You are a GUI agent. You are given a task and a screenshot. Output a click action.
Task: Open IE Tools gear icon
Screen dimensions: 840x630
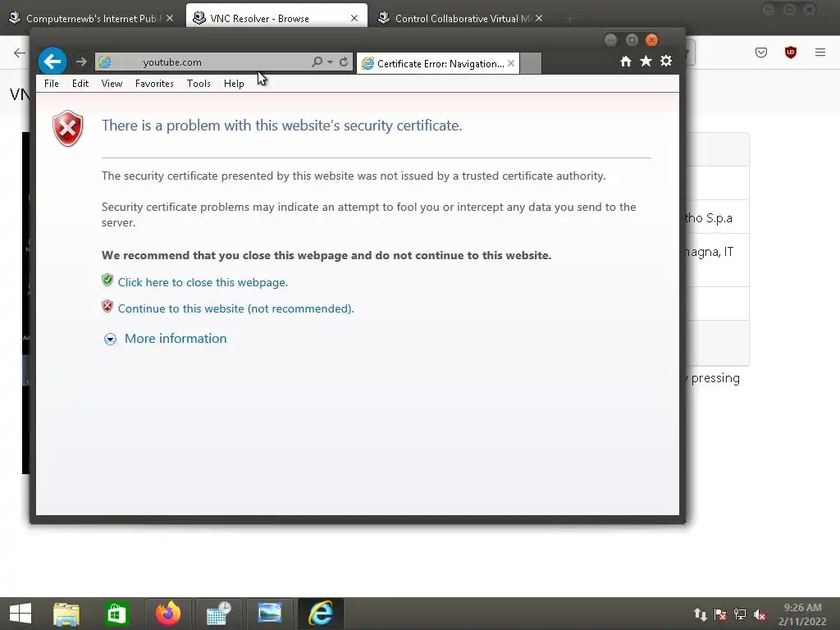coord(666,61)
